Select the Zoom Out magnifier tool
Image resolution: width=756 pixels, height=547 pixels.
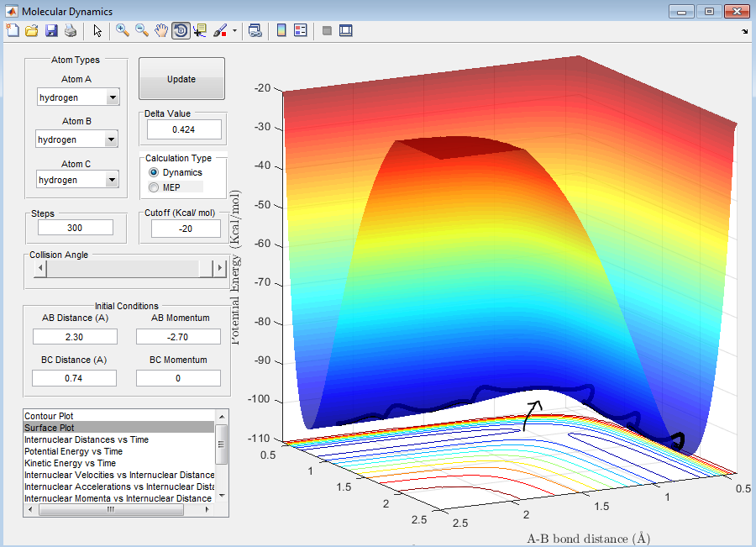coord(142,31)
